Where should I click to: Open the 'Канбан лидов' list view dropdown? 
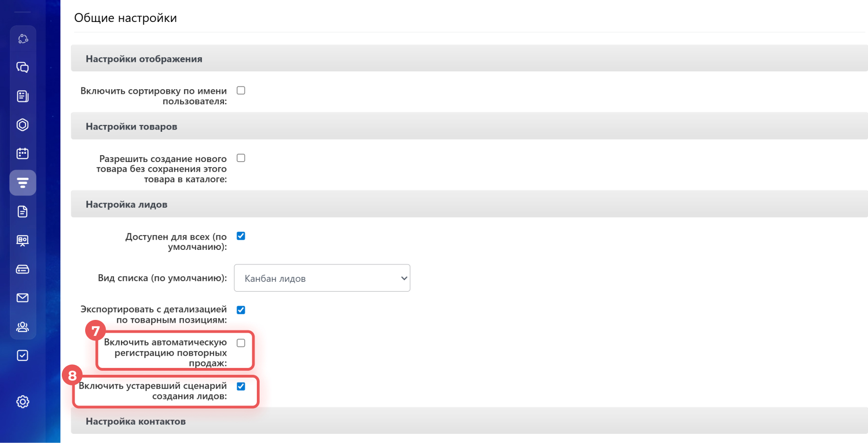(x=322, y=278)
